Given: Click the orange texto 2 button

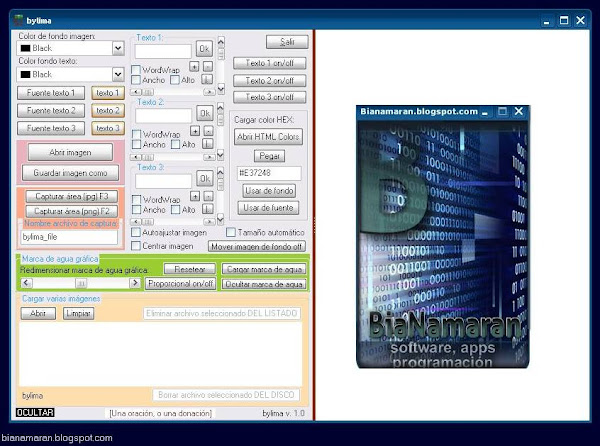Looking at the screenshot, I should [108, 111].
